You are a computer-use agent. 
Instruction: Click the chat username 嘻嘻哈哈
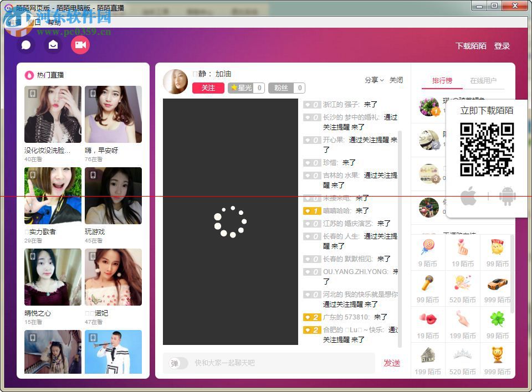click(336, 210)
